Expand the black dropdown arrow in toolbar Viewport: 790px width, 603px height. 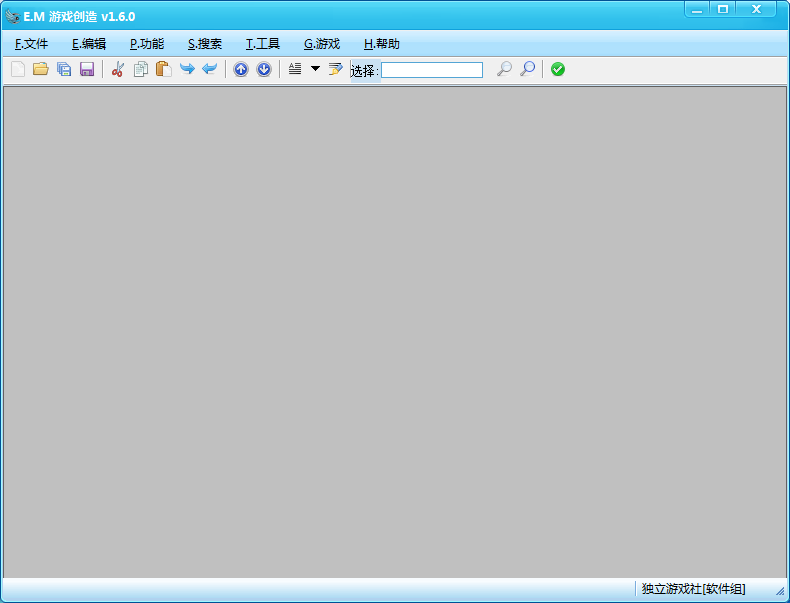[315, 69]
